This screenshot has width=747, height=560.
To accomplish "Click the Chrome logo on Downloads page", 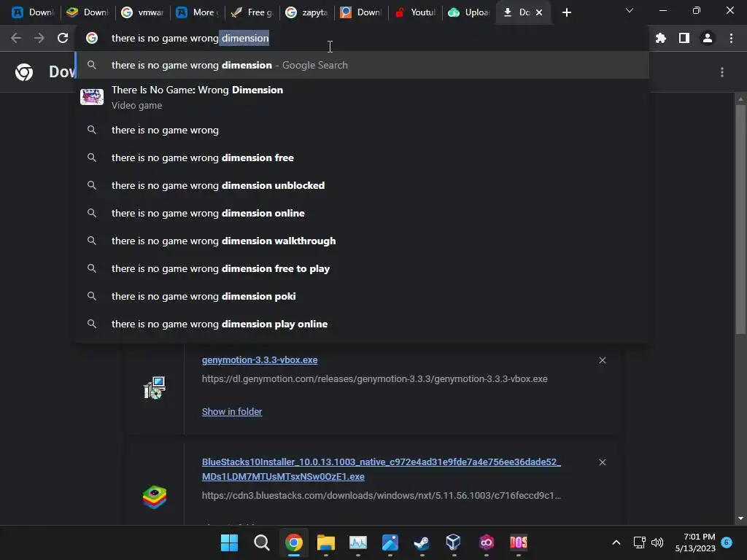I will tap(24, 72).
